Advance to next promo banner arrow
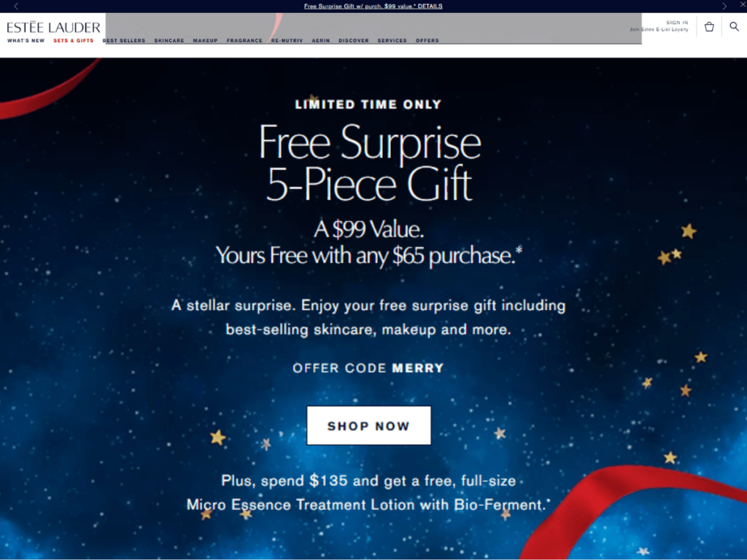This screenshot has width=747, height=560. coord(724,6)
